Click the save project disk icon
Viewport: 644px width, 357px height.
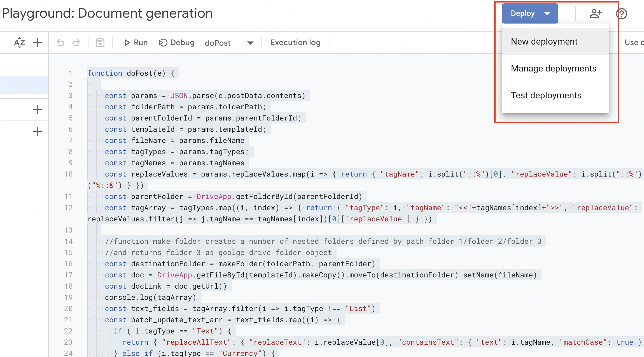[100, 43]
